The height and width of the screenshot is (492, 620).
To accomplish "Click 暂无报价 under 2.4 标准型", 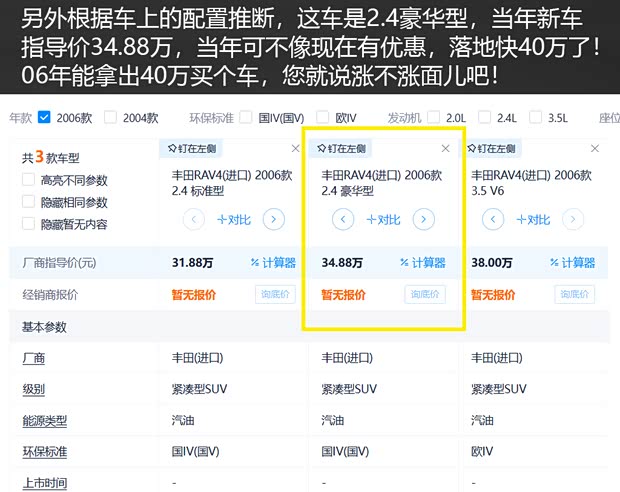I will click(x=194, y=295).
